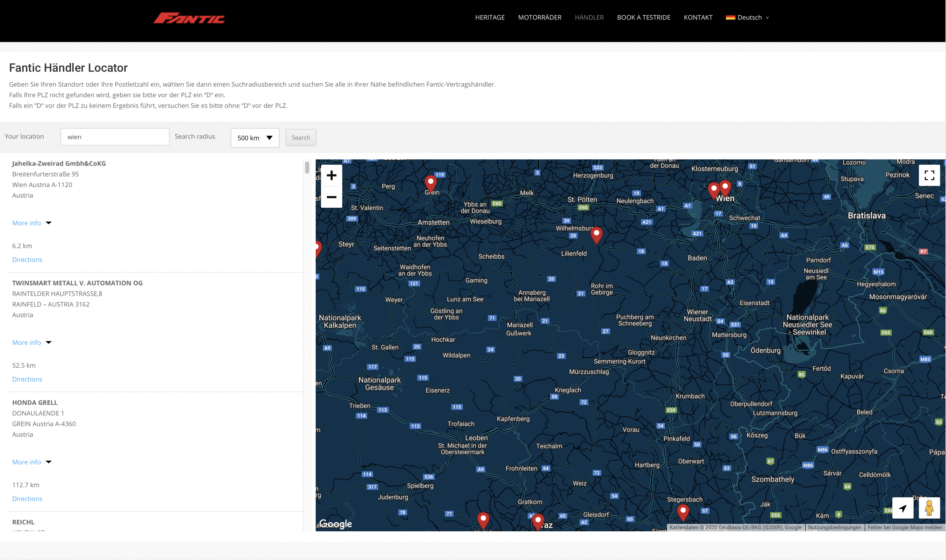Get Directions to Jahelka-Zweirad
The height and width of the screenshot is (560, 946).
tap(27, 260)
